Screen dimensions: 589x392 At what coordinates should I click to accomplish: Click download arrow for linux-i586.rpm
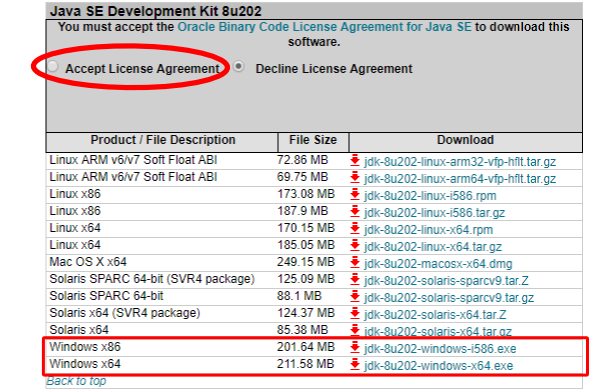pyautogui.click(x=355, y=194)
